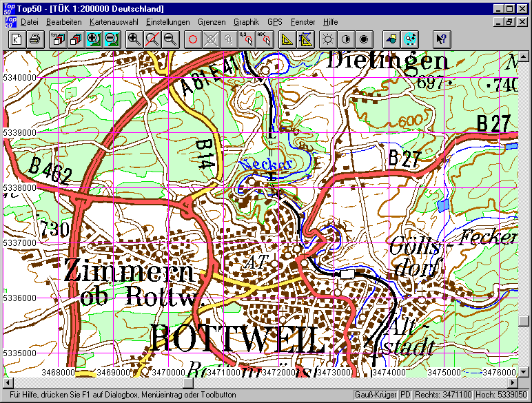This screenshot has width=532, height=403.
Task: Open the Fenster menu
Action: pos(303,22)
